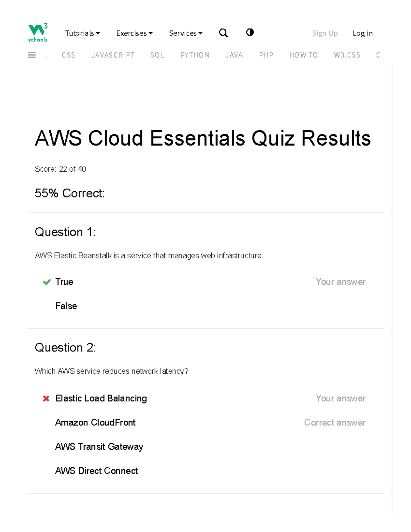Choose AWS Direct Connect option
This screenshot has height=532, width=411.
pos(96,471)
